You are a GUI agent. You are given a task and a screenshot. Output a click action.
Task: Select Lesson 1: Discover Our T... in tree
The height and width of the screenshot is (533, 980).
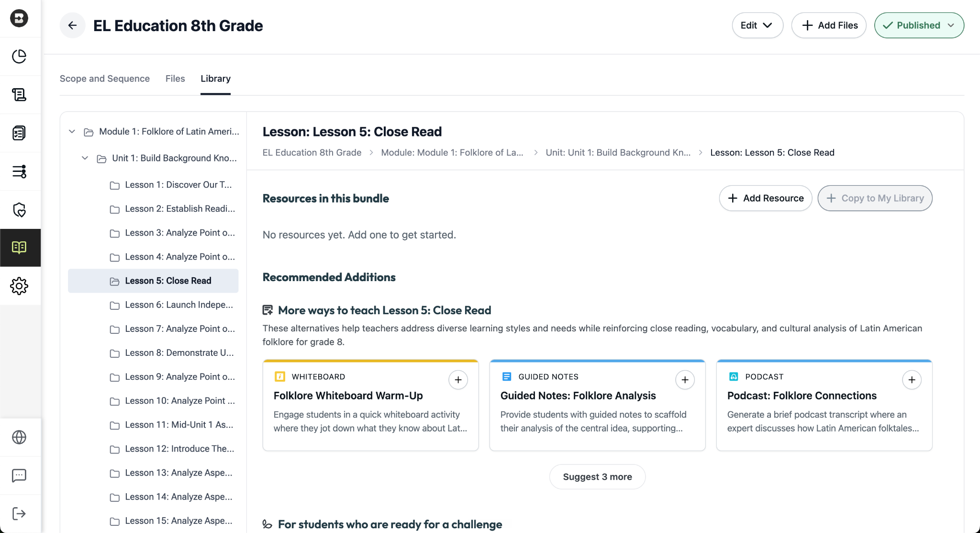tap(153, 185)
